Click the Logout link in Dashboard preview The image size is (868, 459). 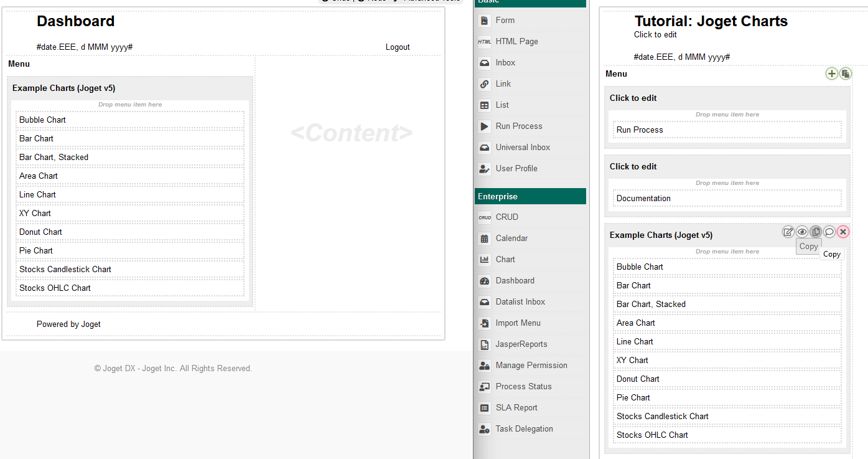[x=397, y=47]
